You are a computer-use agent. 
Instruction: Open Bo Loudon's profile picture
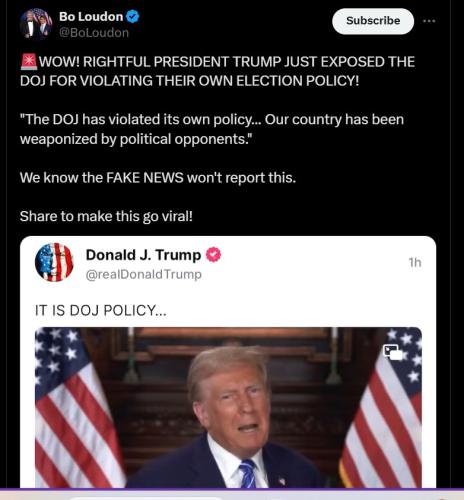pos(36,24)
